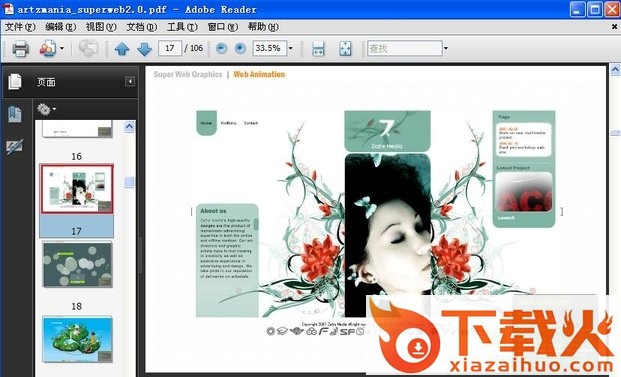Go to next page with down arrow
Screen dimensions: 621x377
pos(144,49)
